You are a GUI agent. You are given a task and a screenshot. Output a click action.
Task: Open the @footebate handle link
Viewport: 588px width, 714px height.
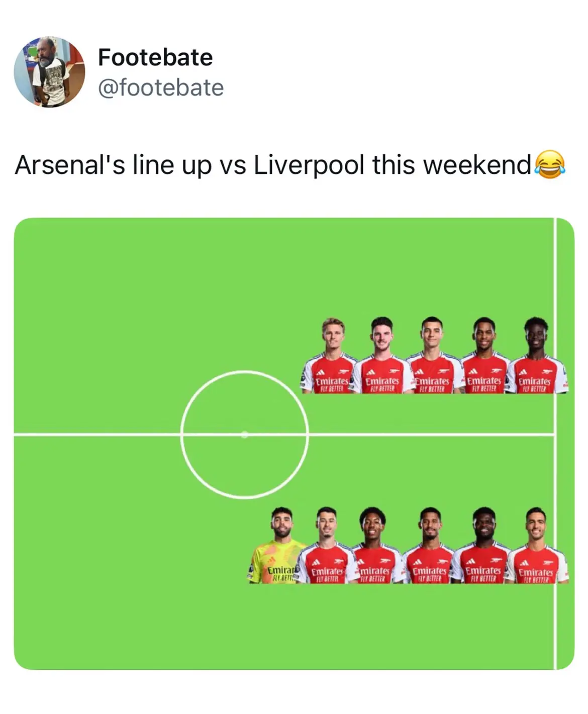click(x=161, y=88)
